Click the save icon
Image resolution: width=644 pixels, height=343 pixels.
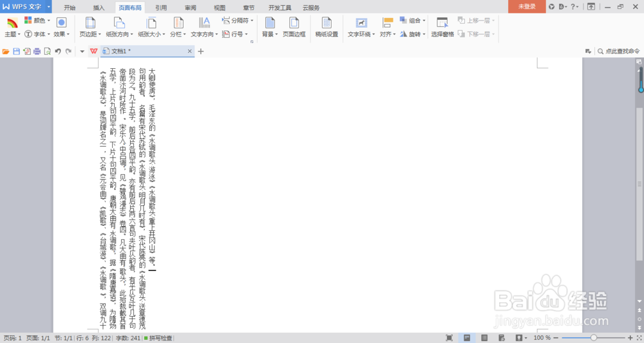point(17,51)
